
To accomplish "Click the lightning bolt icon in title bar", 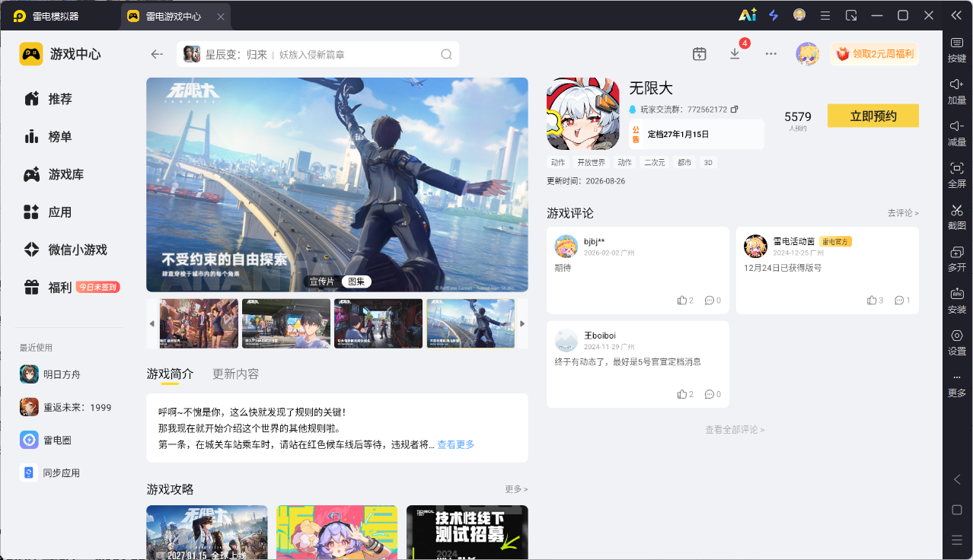I will click(774, 15).
